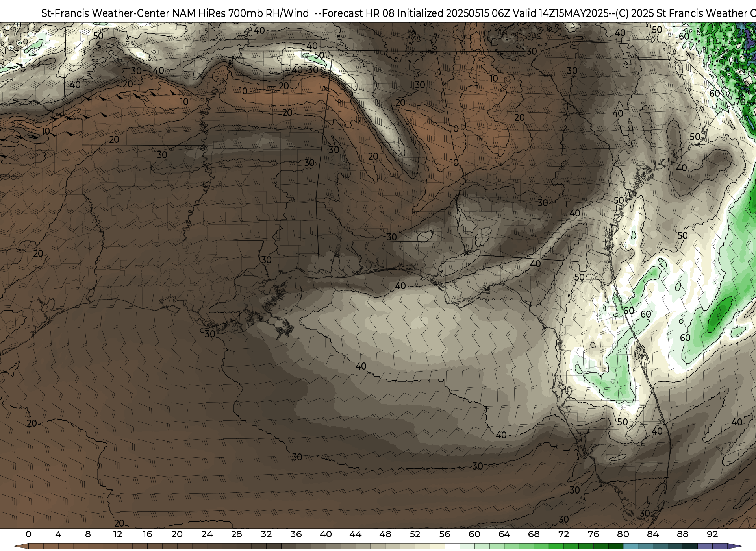Click the color bar label 48
This screenshot has height=551, width=756.
(x=385, y=534)
